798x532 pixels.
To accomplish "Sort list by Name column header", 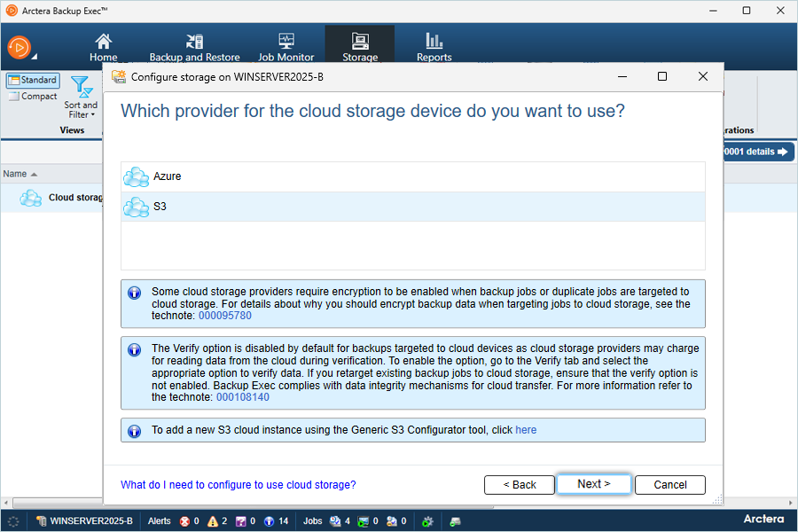I will coord(15,174).
